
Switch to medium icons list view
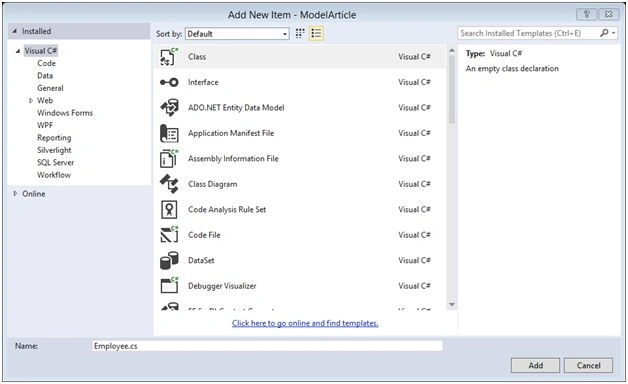pyautogui.click(x=316, y=33)
